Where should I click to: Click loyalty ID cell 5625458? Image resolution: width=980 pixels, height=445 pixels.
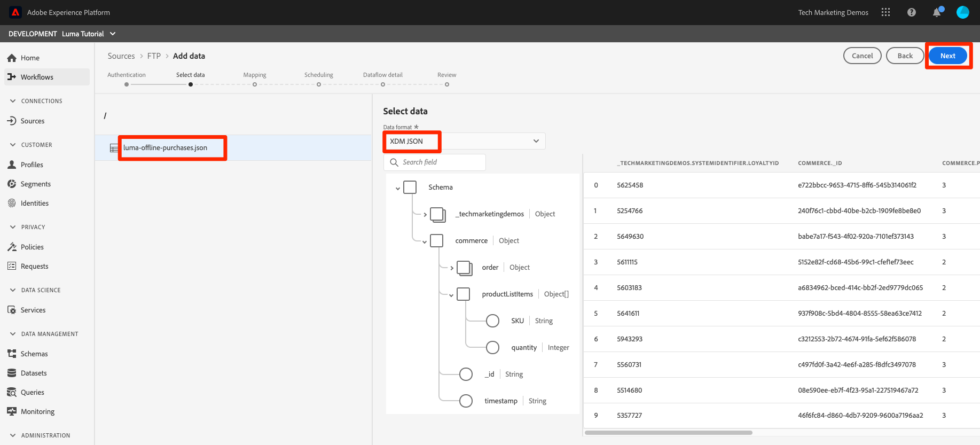630,185
